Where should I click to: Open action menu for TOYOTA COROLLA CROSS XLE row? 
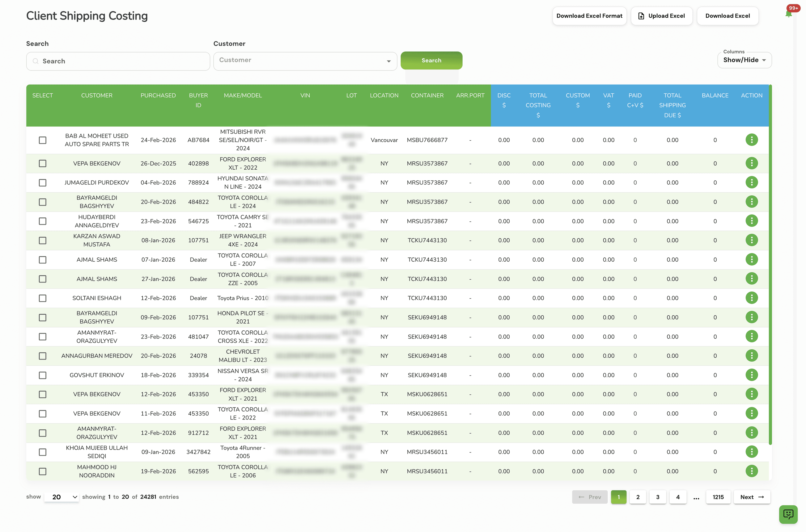click(751, 336)
